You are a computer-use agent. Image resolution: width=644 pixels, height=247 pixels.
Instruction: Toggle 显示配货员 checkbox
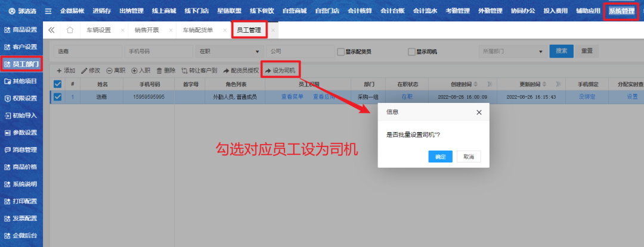(x=341, y=52)
